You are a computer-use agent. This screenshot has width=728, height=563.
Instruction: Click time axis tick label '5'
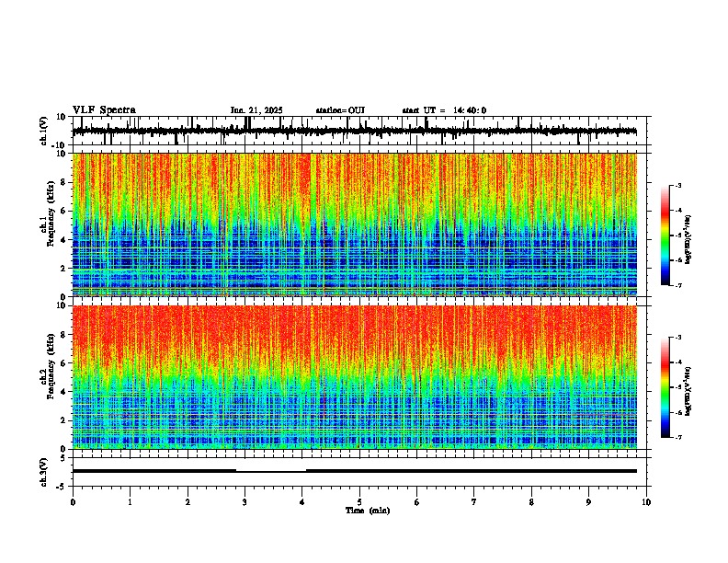pyautogui.click(x=359, y=502)
